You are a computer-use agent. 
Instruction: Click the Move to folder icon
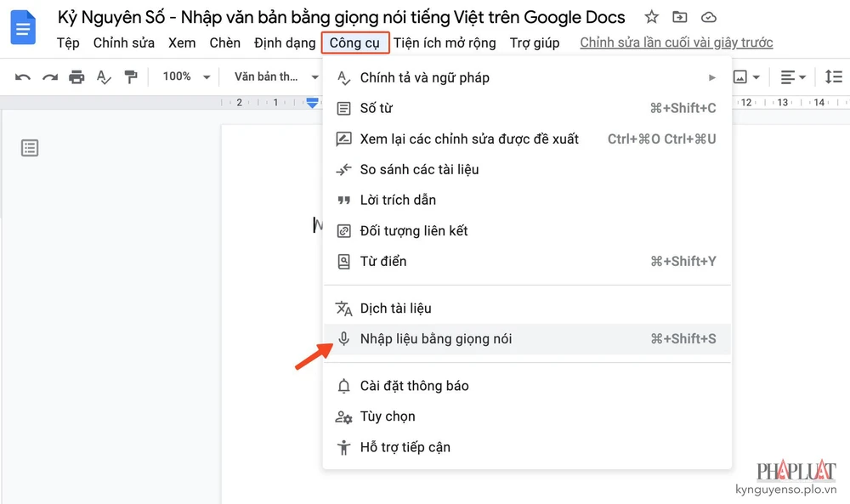tap(680, 16)
